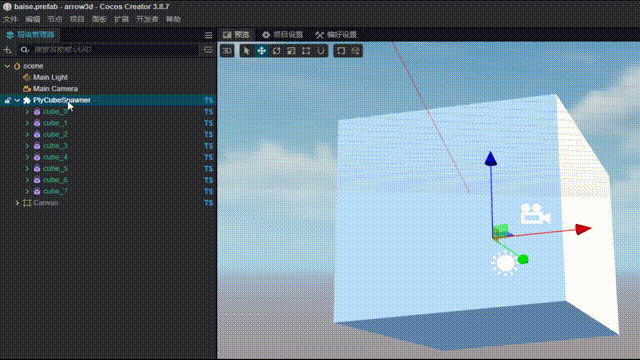Open the 偏好设置 preferences tab

point(336,35)
